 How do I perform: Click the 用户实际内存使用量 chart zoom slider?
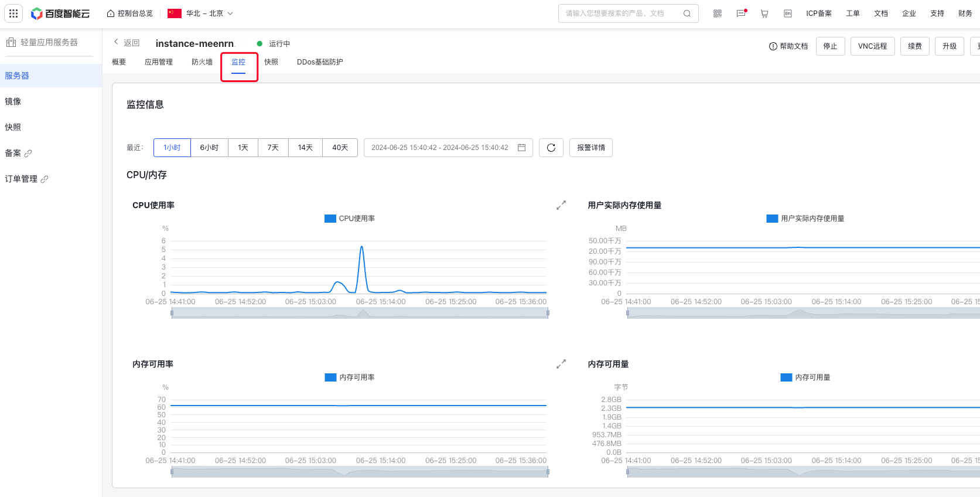(x=803, y=314)
